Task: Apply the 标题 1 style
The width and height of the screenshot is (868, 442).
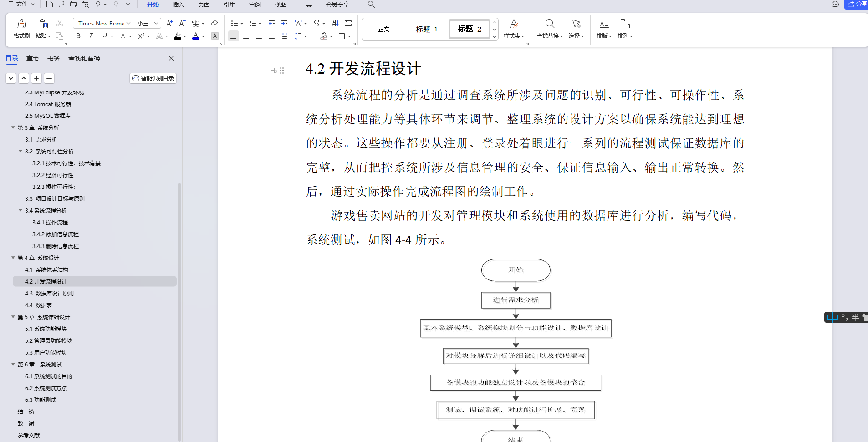Action: [x=426, y=29]
